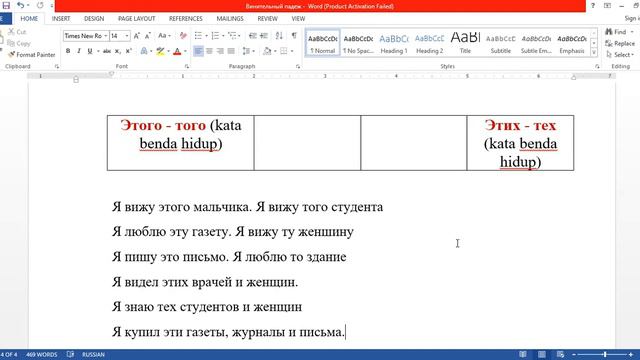
Task: Apply the Heading 2 style
Action: (x=429, y=43)
